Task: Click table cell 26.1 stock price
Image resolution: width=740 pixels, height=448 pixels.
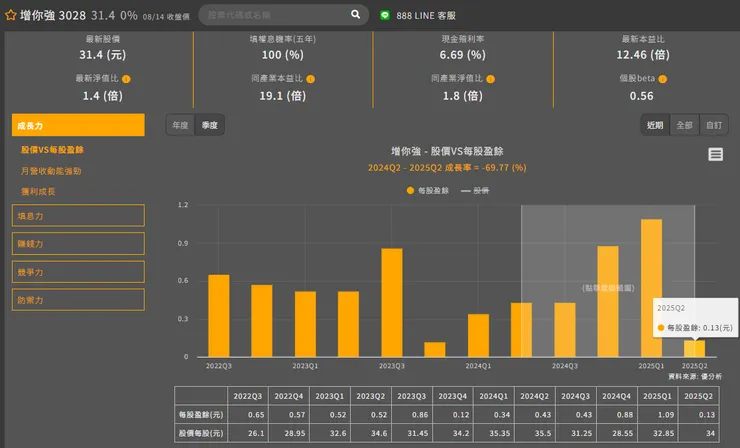Action: click(248, 433)
